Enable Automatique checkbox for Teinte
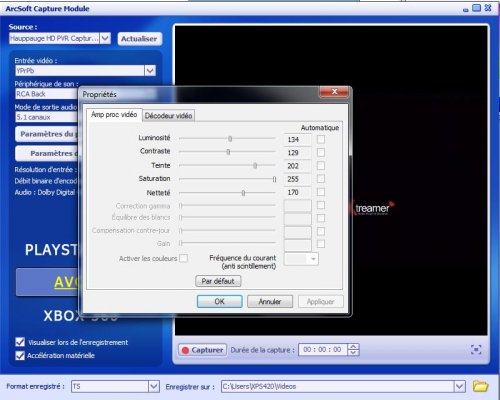Image resolution: width=500 pixels, height=400 pixels. click(321, 166)
